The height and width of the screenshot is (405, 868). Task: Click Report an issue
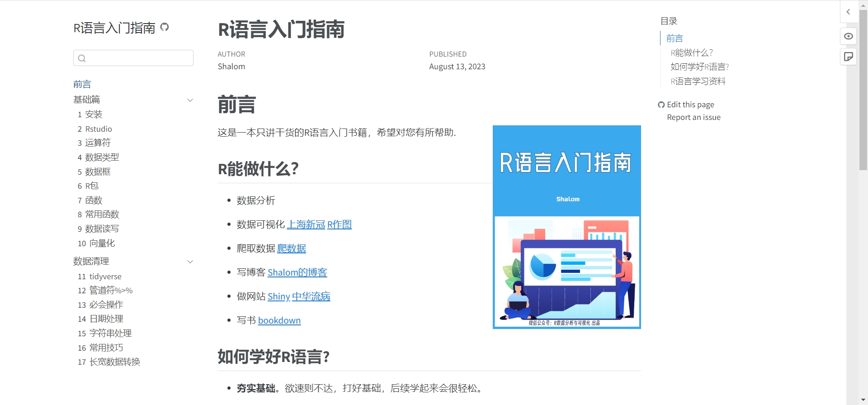click(x=693, y=118)
